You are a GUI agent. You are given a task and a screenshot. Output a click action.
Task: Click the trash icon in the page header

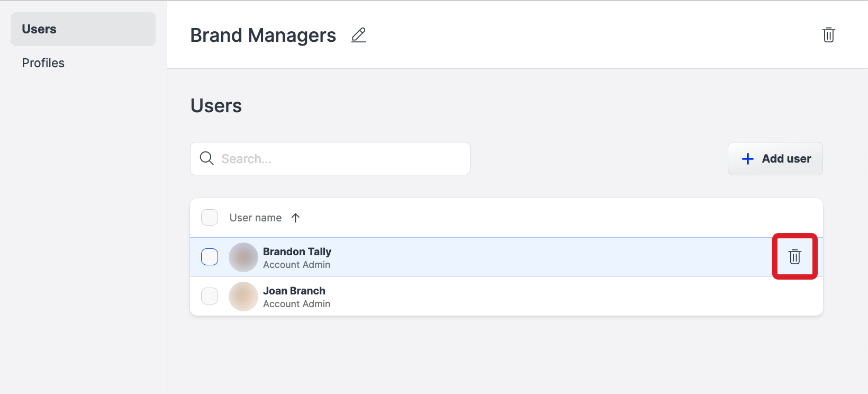(828, 35)
